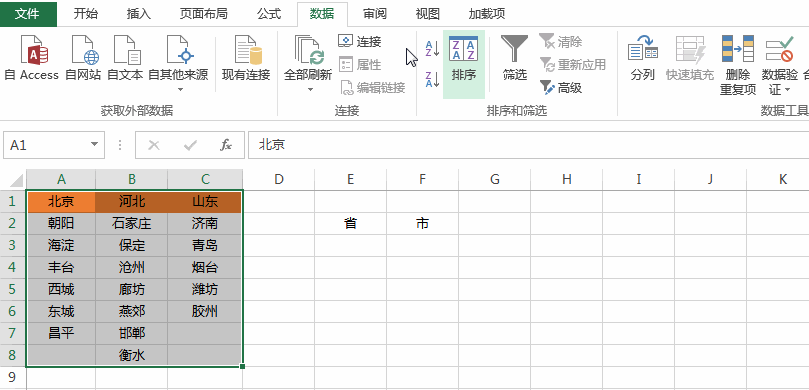Open 数据验证 data validation
This screenshot has height=390, width=809.
[780, 65]
